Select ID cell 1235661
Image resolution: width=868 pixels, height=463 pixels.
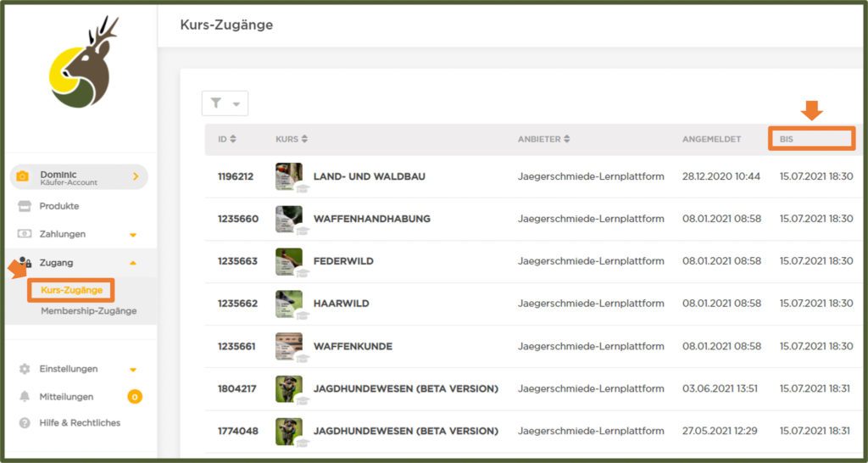pos(236,346)
